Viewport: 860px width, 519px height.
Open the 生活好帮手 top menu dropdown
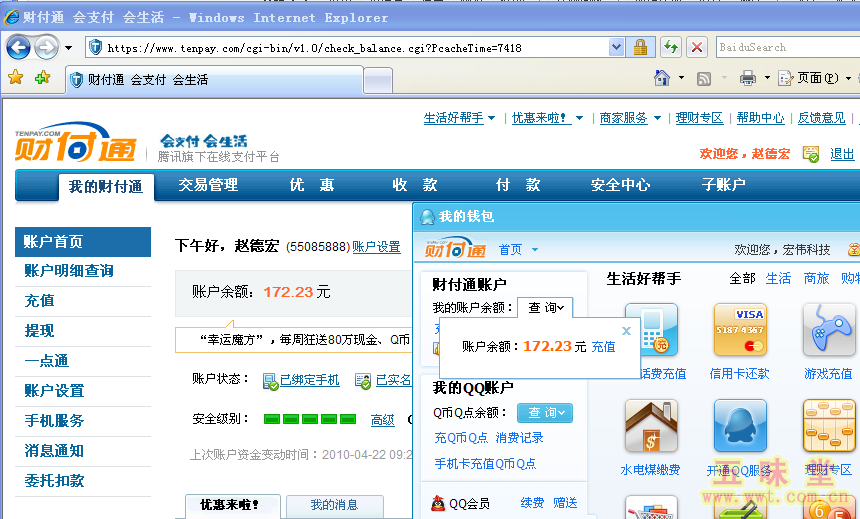pyautogui.click(x=460, y=118)
